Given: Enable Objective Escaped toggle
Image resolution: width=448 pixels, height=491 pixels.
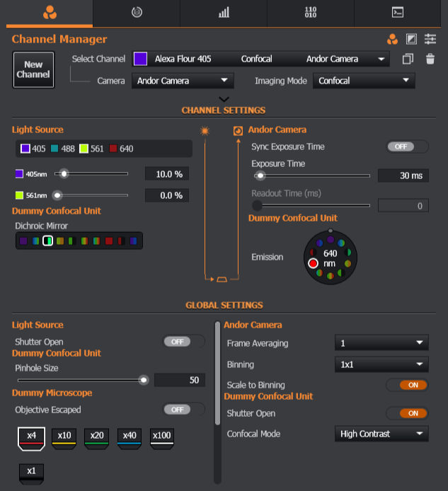Looking at the screenshot, I should click(184, 410).
